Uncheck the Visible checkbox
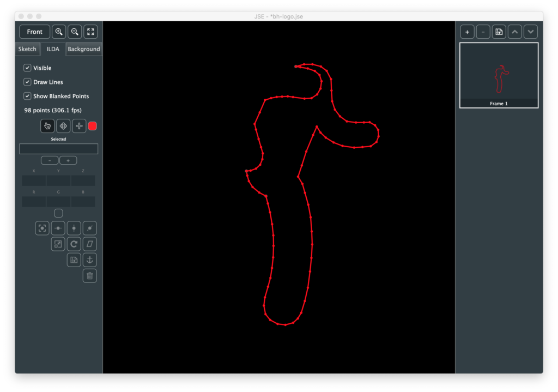This screenshot has height=392, width=558. point(27,68)
